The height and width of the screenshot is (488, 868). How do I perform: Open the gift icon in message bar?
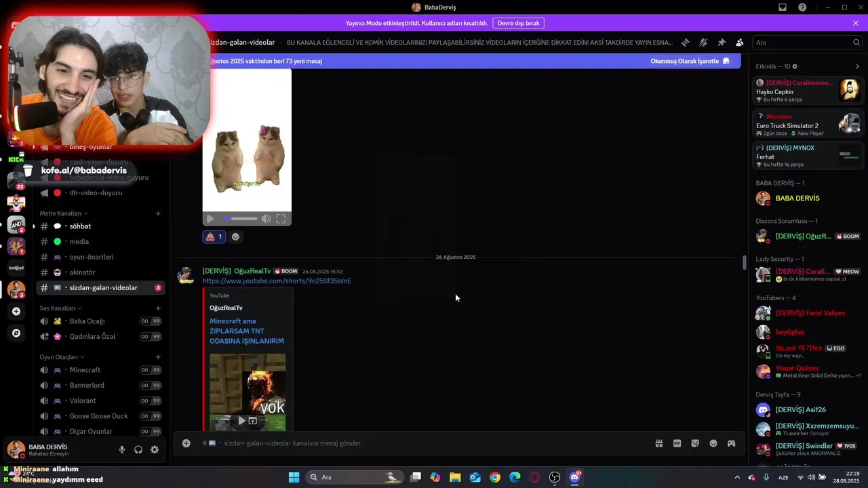click(x=658, y=443)
